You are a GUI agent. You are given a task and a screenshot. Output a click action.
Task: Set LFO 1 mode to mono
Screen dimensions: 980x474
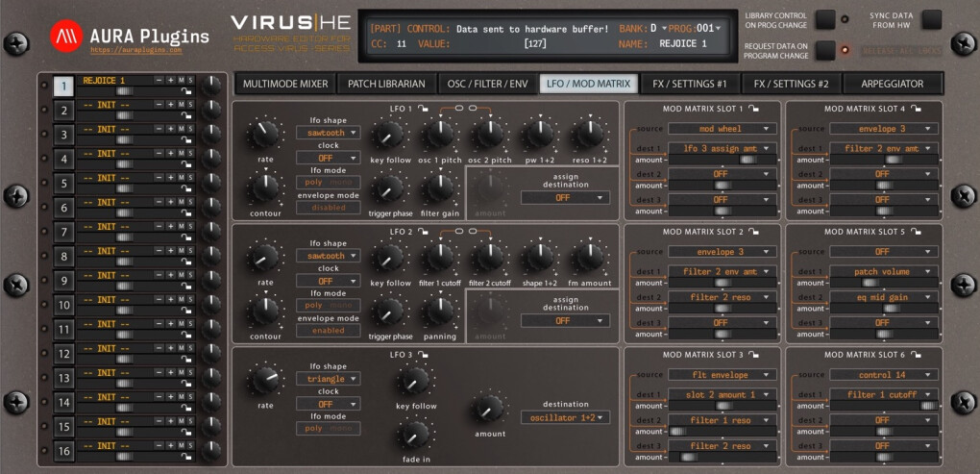pos(341,182)
